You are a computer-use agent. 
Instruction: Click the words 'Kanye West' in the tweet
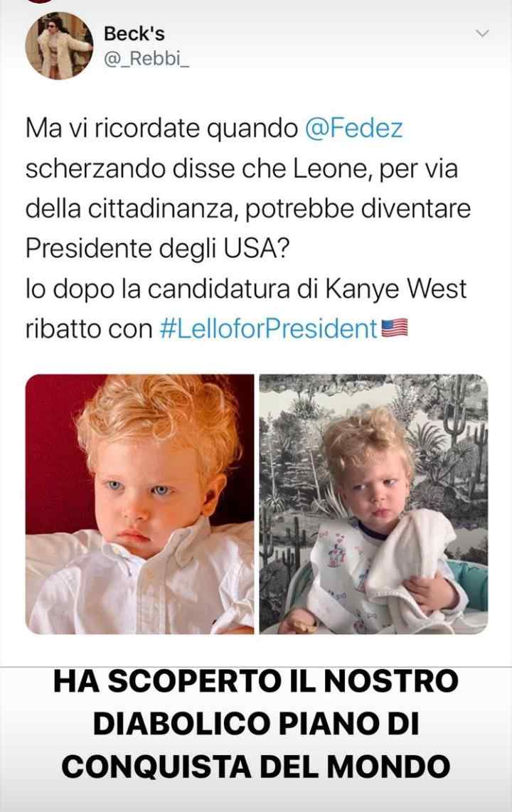(x=396, y=289)
